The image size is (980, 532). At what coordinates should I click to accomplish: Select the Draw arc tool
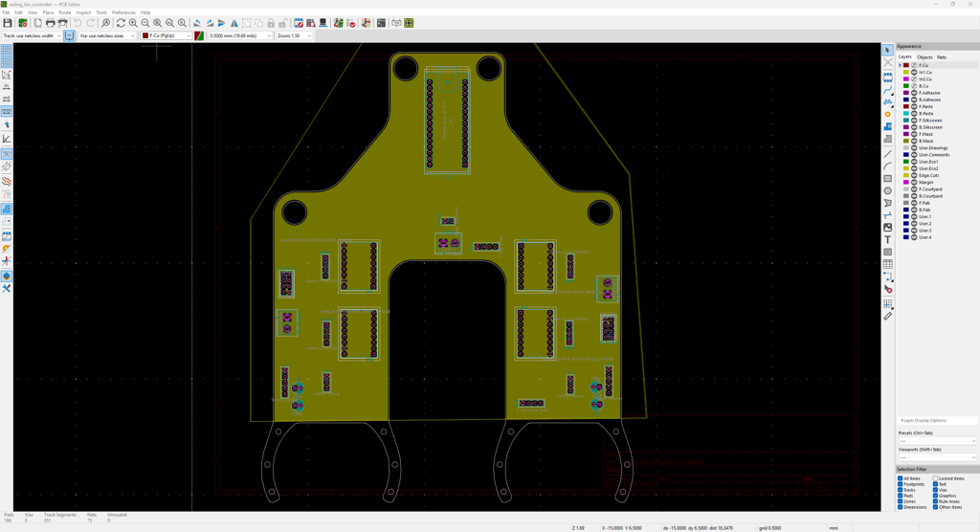coord(887,166)
